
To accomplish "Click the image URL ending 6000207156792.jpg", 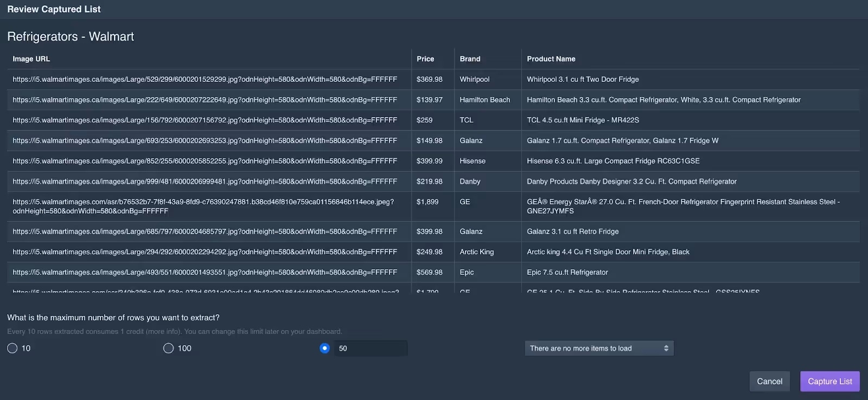I will (205, 120).
